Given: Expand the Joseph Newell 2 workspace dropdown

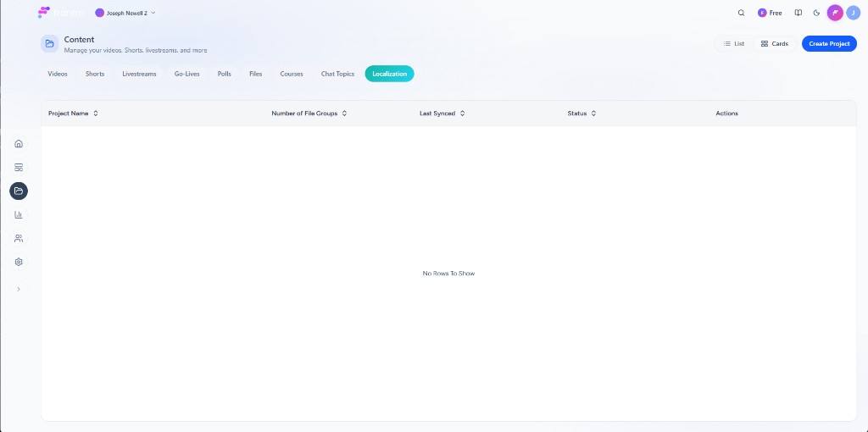Looking at the screenshot, I should coord(125,13).
